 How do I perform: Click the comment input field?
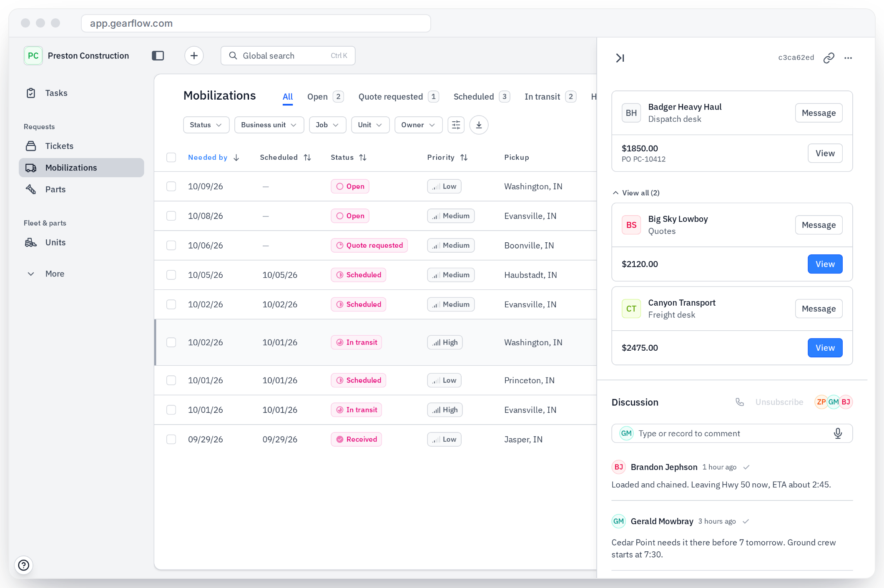732,433
